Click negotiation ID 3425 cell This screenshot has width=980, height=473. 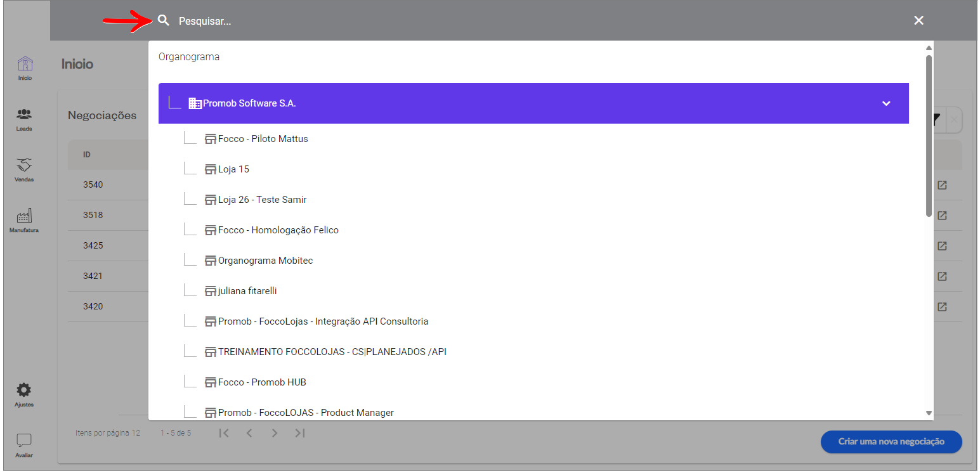point(93,245)
